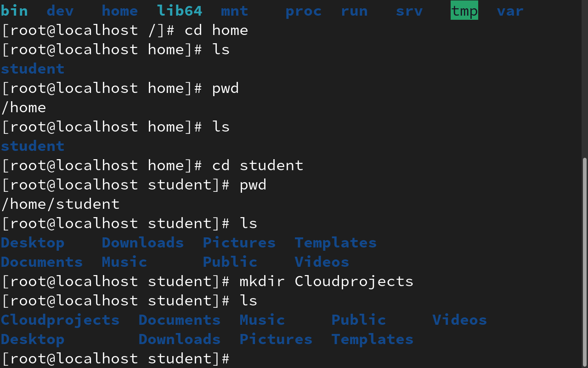
Task: Click the bin directory name
Action: (14, 11)
